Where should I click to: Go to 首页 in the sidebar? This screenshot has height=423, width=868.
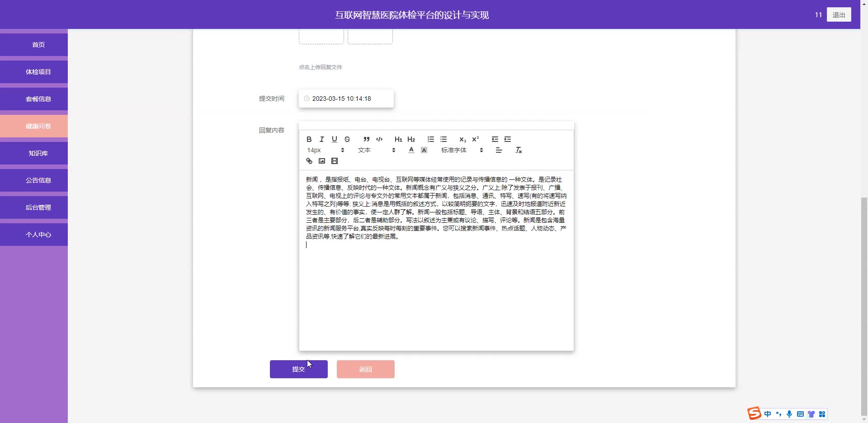(34, 45)
